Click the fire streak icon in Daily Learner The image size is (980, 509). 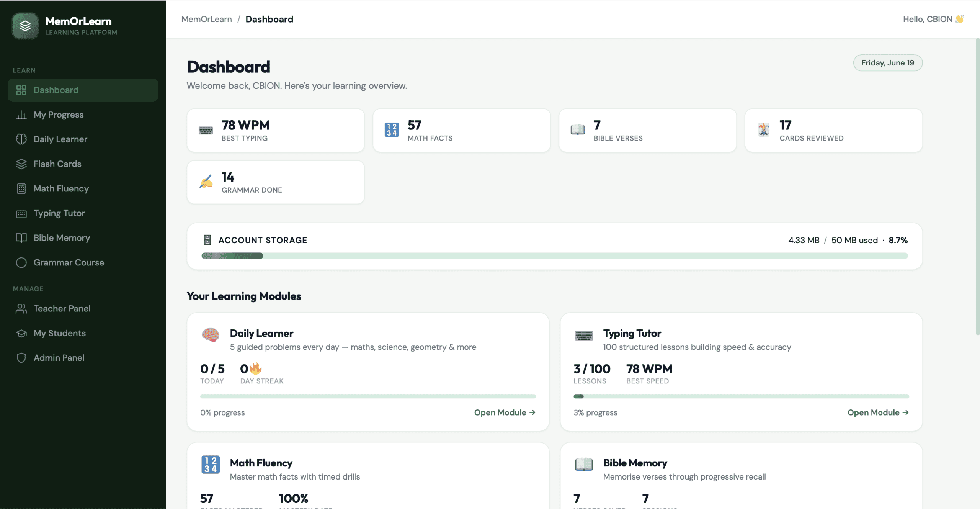pos(256,368)
